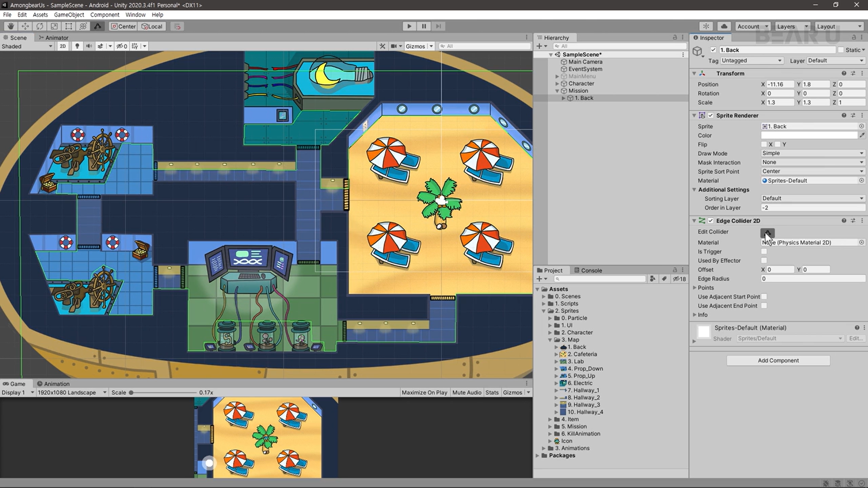Open the Component menu
Viewport: 868px width, 488px height.
tap(104, 14)
